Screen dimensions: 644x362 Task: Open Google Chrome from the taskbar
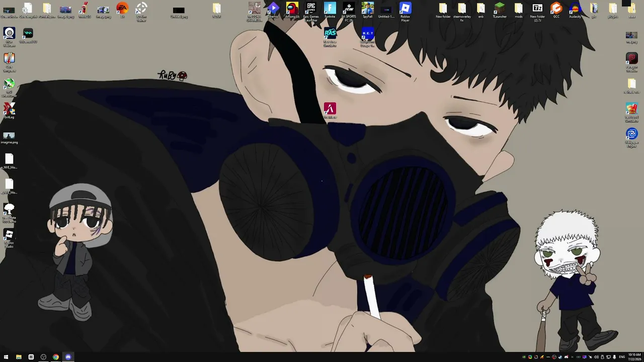[x=56, y=357]
